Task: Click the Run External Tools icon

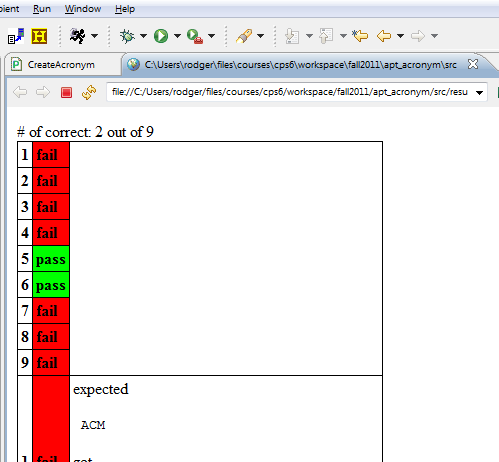Action: 195,36
